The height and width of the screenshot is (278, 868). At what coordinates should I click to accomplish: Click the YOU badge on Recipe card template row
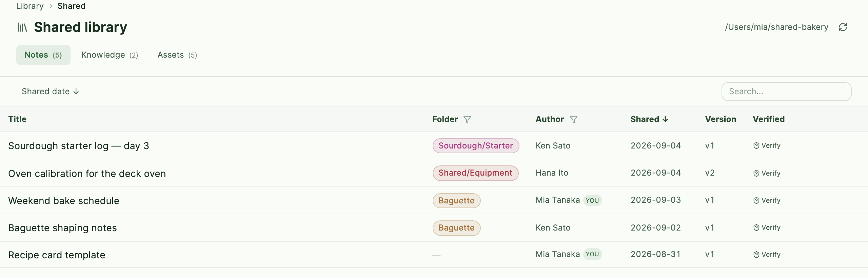point(592,254)
